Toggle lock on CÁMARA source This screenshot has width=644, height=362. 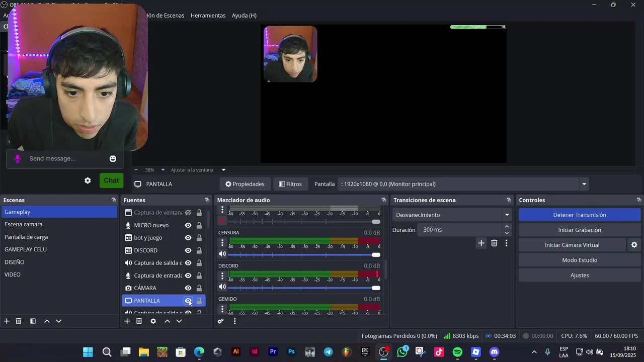199,288
